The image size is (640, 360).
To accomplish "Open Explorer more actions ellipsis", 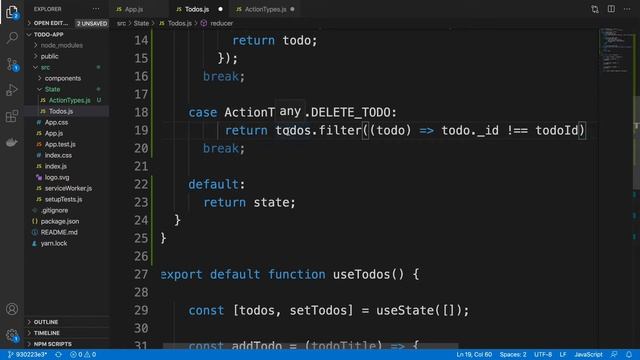I will click(x=96, y=9).
